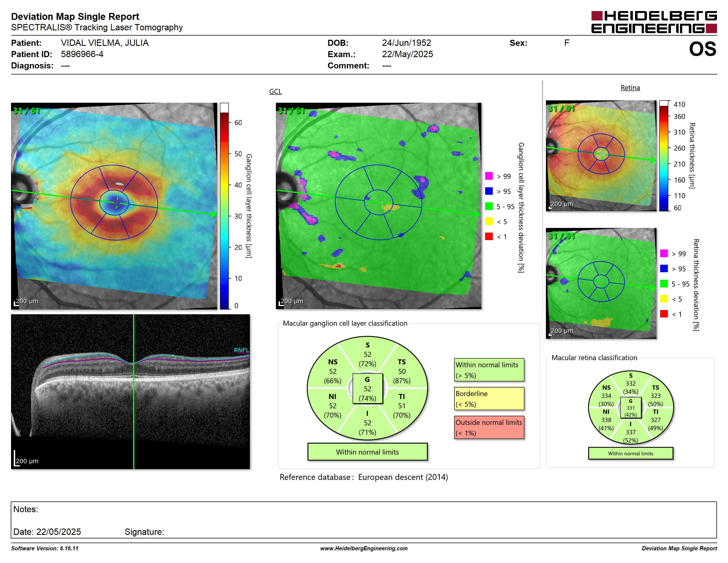Select the TI sector of GCL classification
728x563 pixels.
(x=402, y=406)
